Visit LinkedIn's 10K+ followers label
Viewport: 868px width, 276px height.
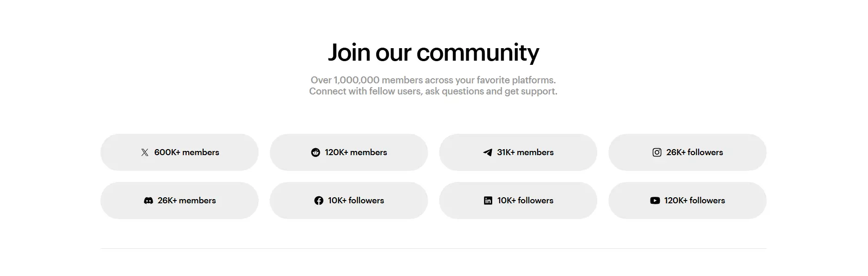[526, 201]
